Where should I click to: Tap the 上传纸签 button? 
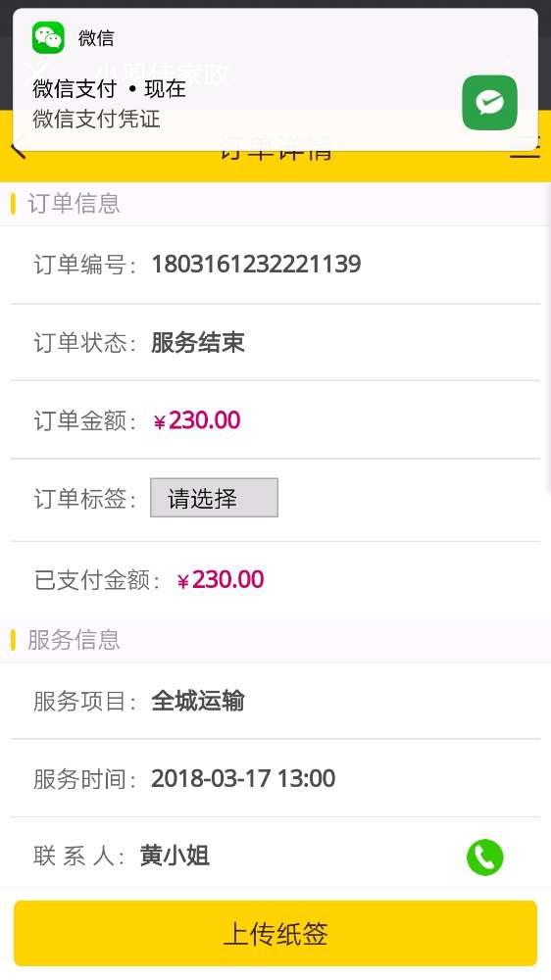click(x=275, y=934)
